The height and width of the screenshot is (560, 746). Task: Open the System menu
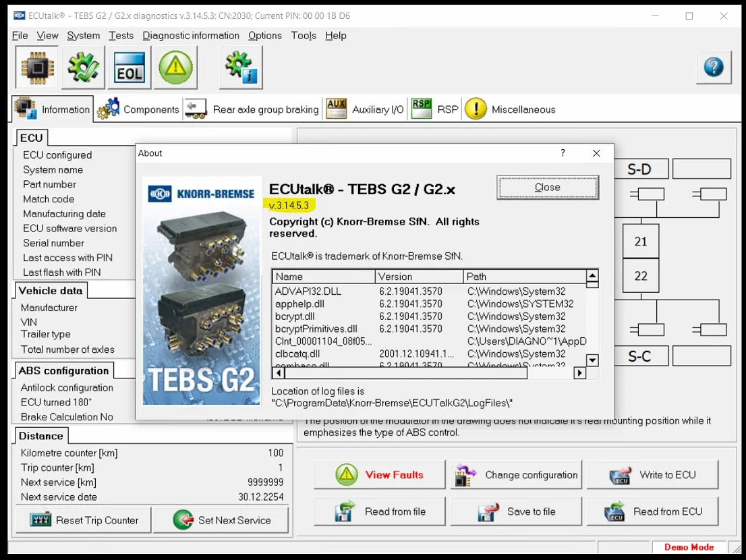83,36
